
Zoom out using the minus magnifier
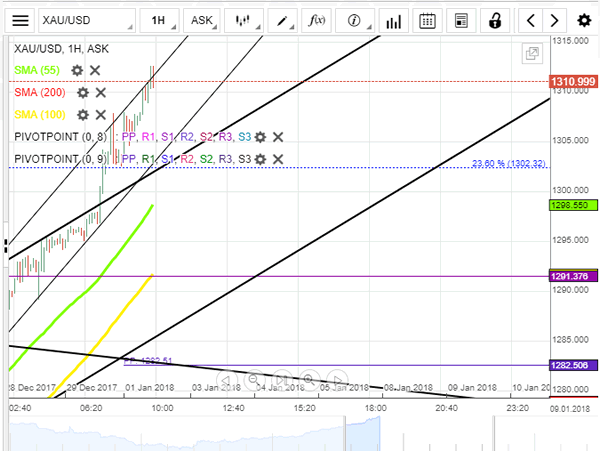254,380
